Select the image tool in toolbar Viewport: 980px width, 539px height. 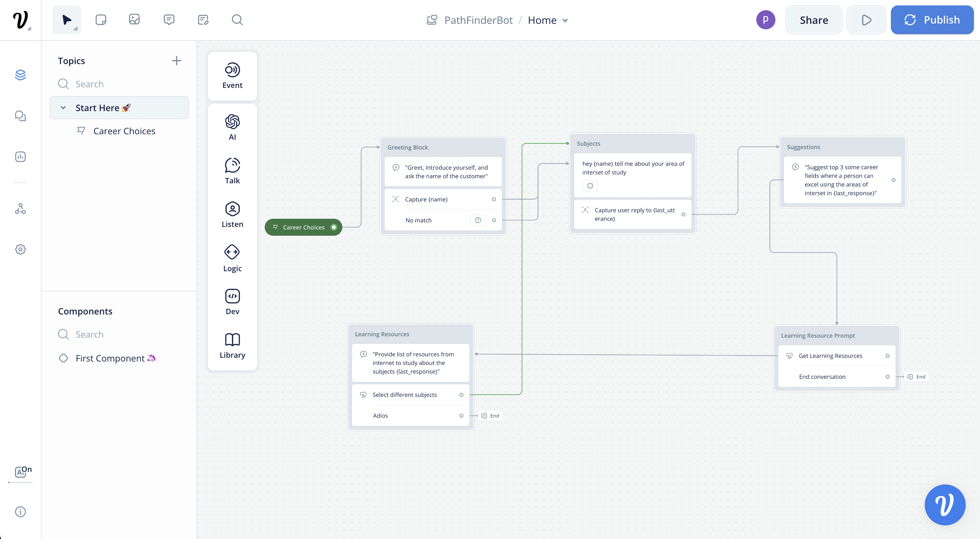click(134, 20)
